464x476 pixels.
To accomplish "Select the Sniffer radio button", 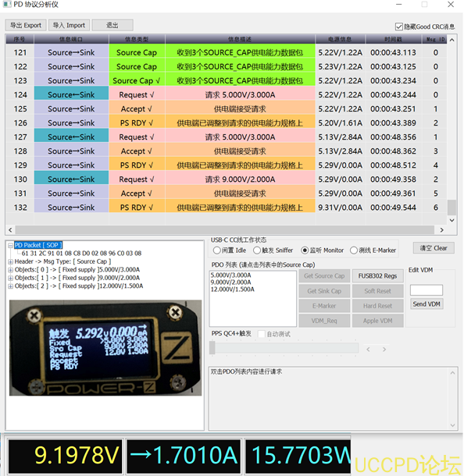I will point(257,250).
